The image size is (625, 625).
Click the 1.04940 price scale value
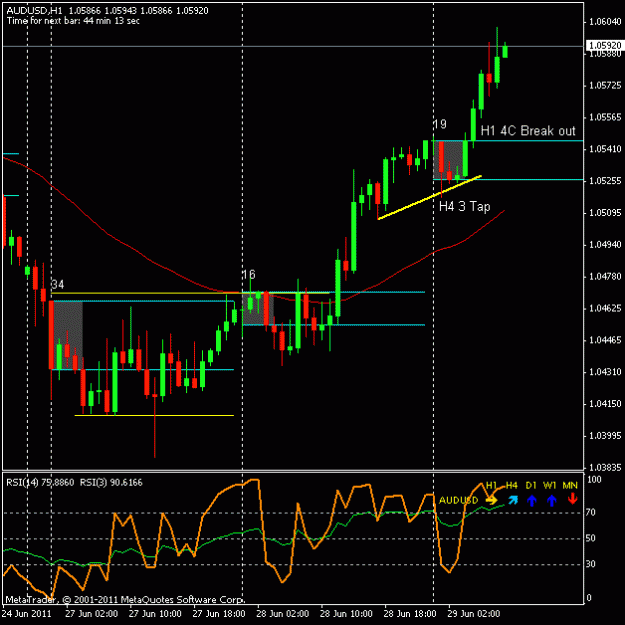[605, 245]
